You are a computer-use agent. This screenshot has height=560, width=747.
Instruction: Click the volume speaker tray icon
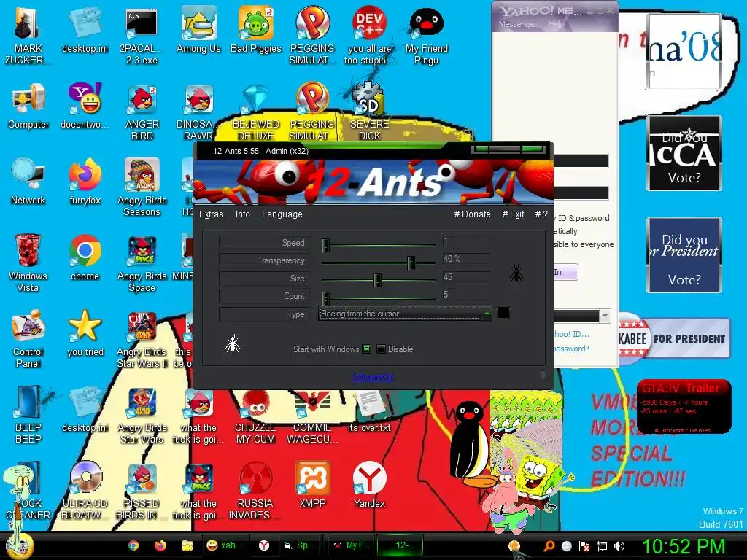(619, 546)
